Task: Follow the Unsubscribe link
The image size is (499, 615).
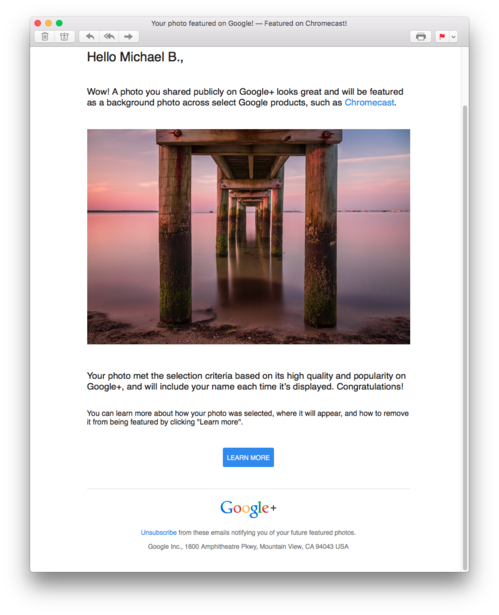Action: pyautogui.click(x=158, y=532)
